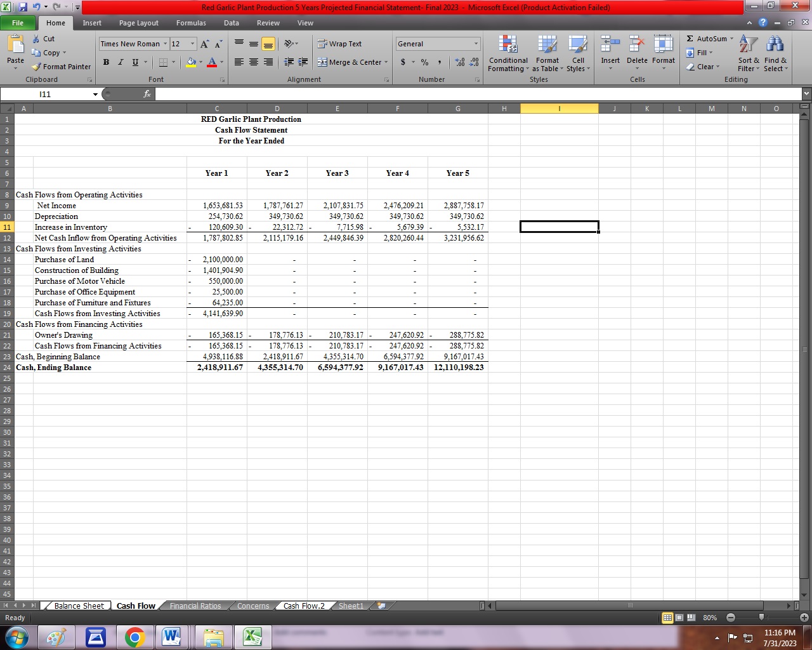Image resolution: width=812 pixels, height=650 pixels.
Task: Apply fill color bucket icon
Action: coord(191,62)
